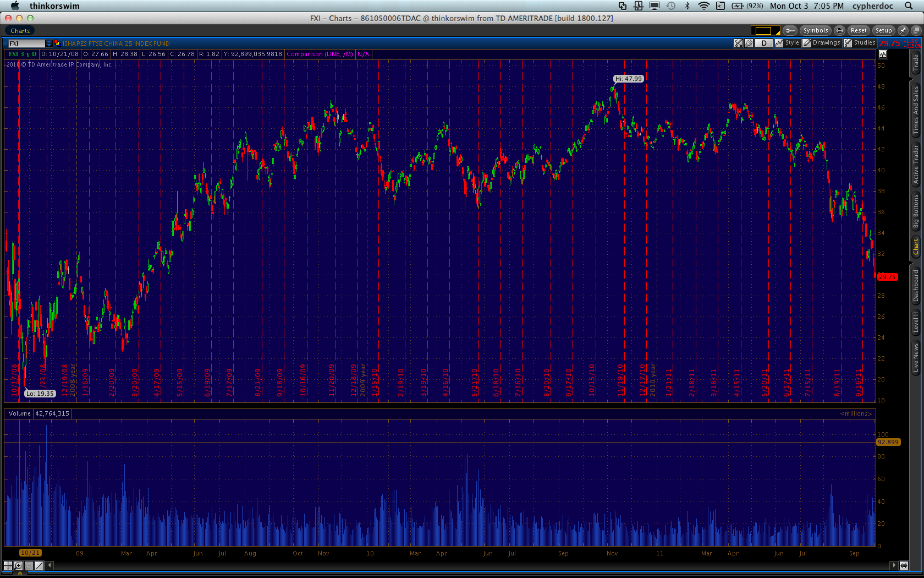Click the Mon Oct 3 7:05 PM clock
Viewport: 924px width, 578px height.
[807, 6]
